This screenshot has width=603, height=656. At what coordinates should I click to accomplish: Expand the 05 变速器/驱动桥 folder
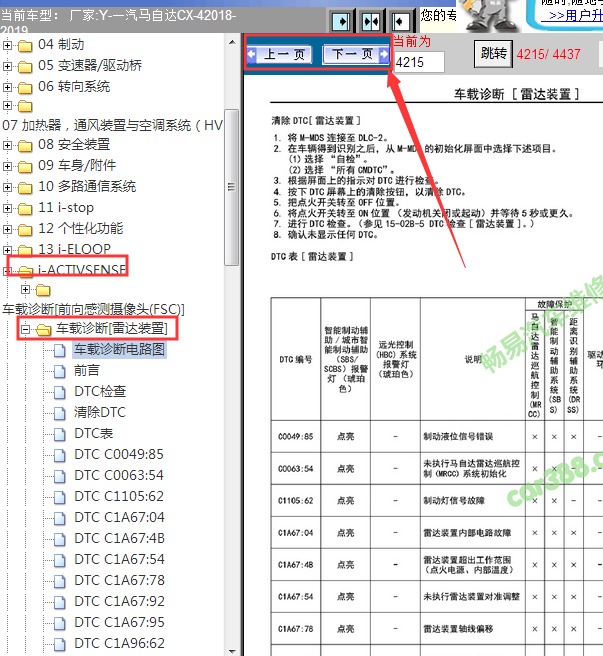(x=7, y=66)
